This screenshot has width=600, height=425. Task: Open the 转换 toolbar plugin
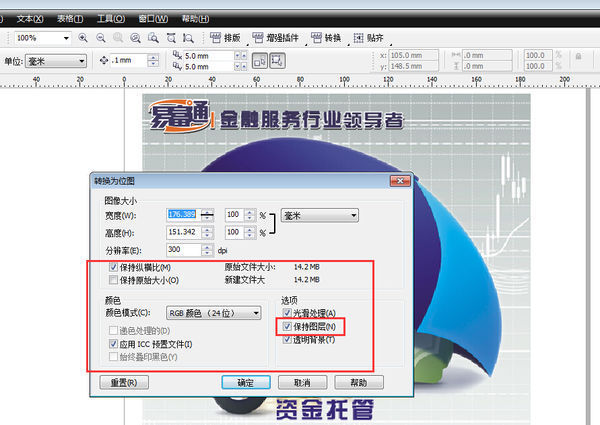point(326,37)
